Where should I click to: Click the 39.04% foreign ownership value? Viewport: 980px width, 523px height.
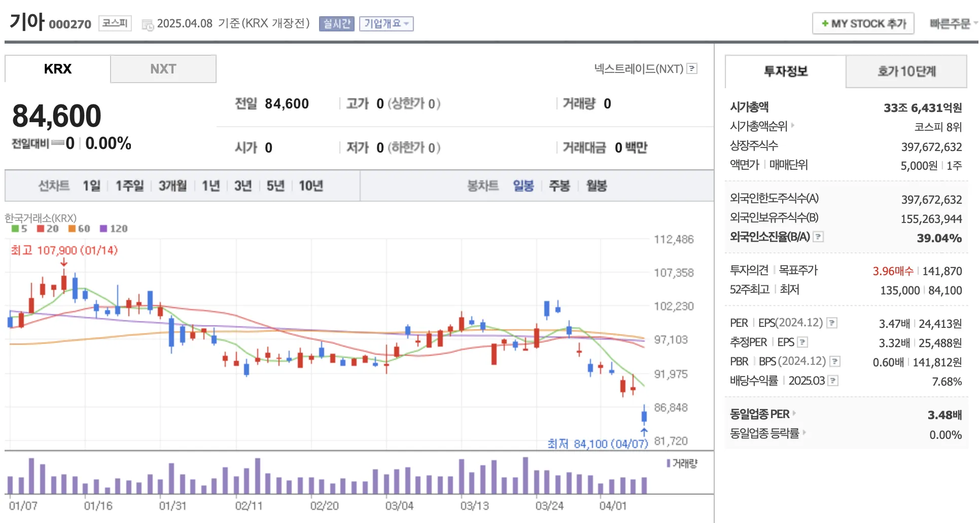click(x=939, y=238)
